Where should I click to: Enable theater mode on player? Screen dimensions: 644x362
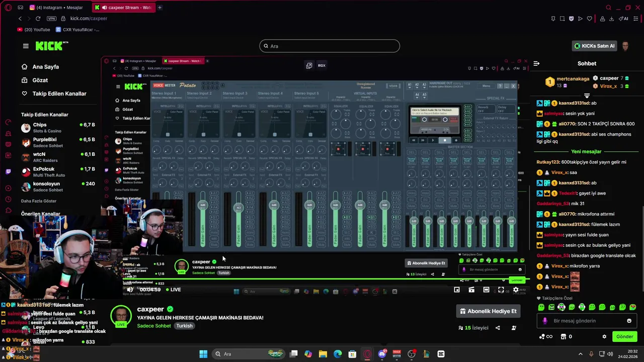[486, 290]
